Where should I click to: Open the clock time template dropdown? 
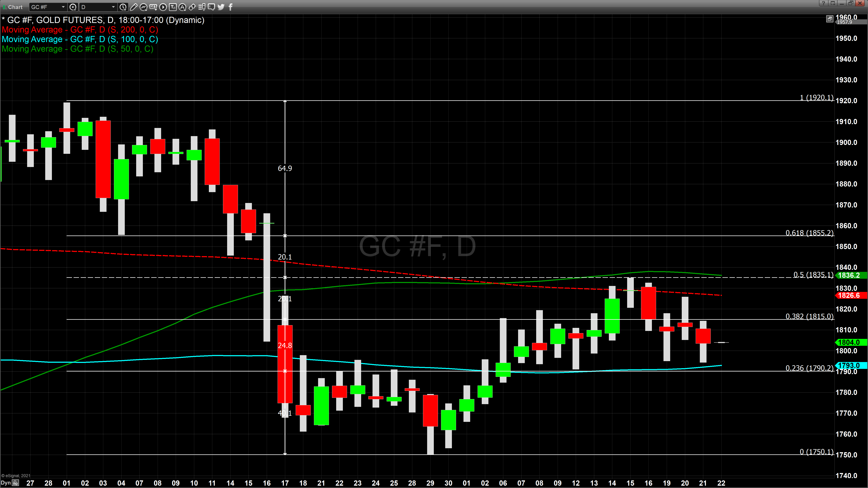123,7
